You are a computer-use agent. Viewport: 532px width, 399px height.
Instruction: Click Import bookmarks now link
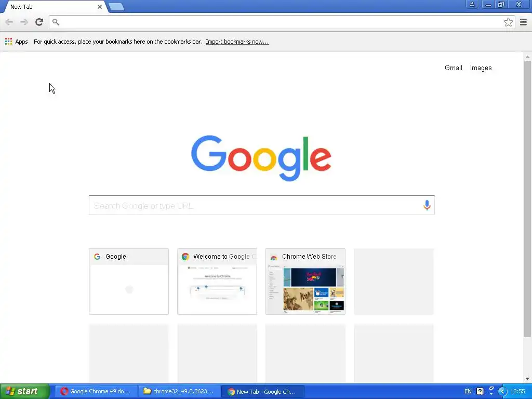pos(237,42)
